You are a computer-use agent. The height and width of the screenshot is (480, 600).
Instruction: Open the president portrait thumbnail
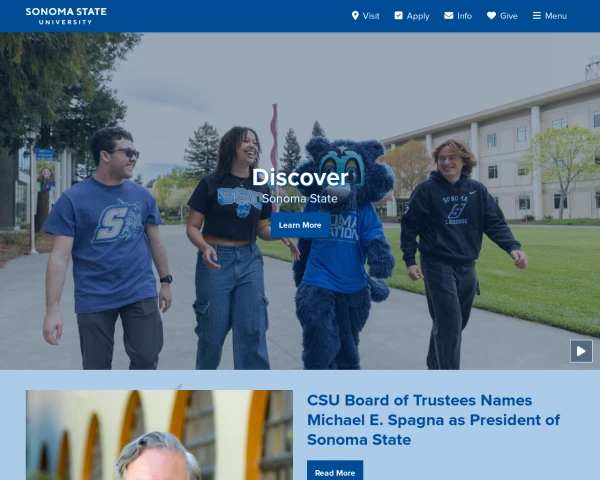pyautogui.click(x=159, y=435)
